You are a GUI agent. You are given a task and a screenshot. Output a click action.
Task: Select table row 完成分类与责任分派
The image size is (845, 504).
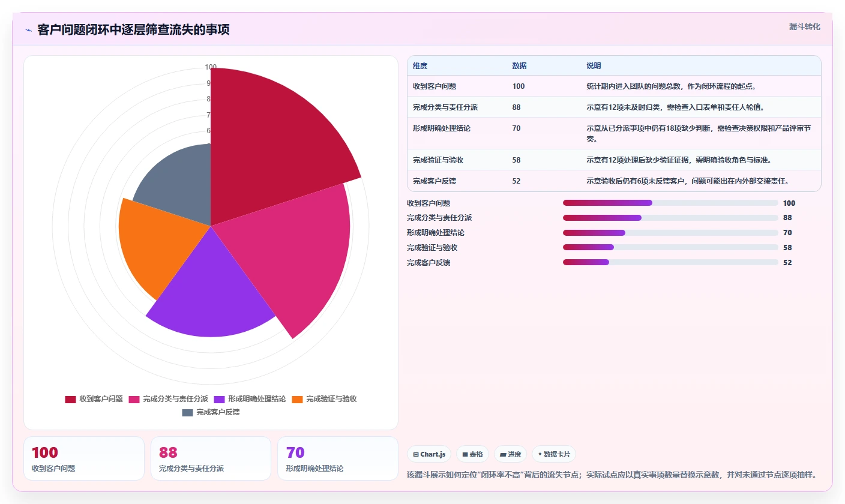click(614, 107)
